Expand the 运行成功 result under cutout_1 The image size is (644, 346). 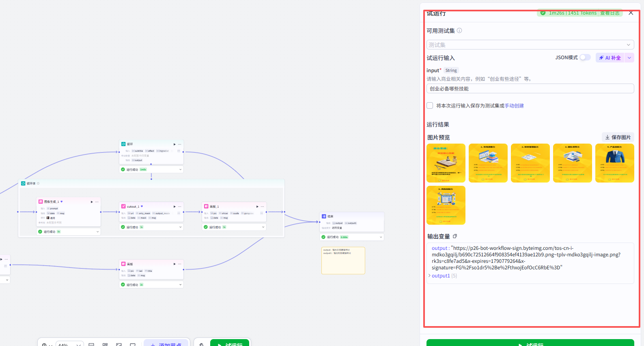pos(181,227)
